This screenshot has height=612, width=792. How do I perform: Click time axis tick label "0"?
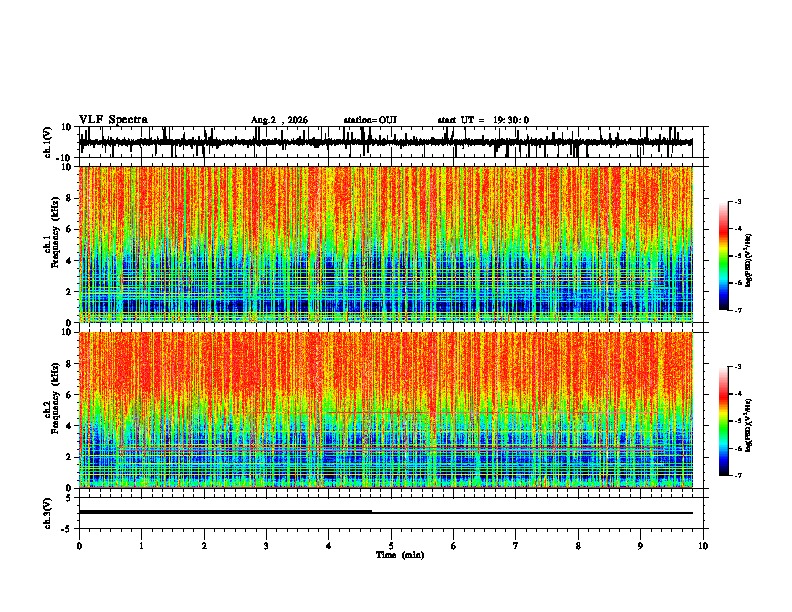(x=79, y=546)
